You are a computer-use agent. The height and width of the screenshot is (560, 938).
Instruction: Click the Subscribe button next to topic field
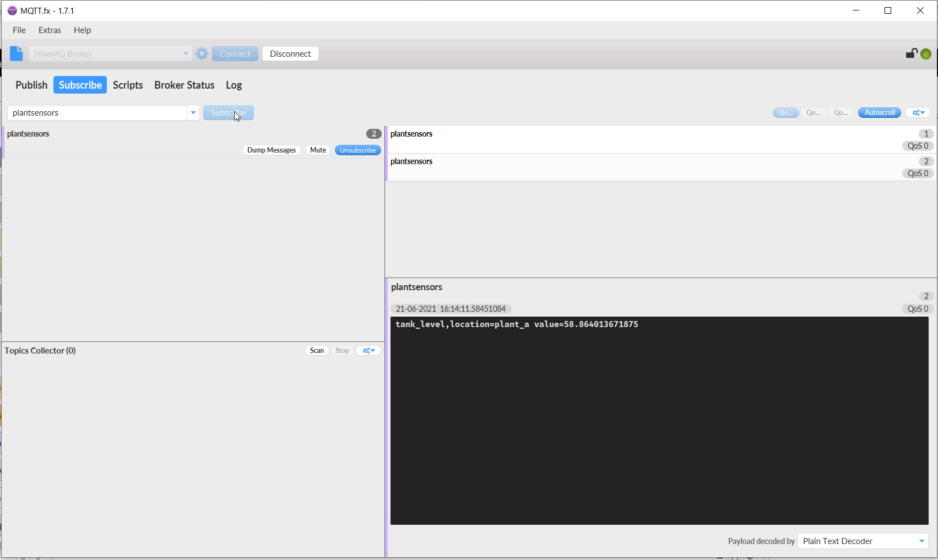229,112
